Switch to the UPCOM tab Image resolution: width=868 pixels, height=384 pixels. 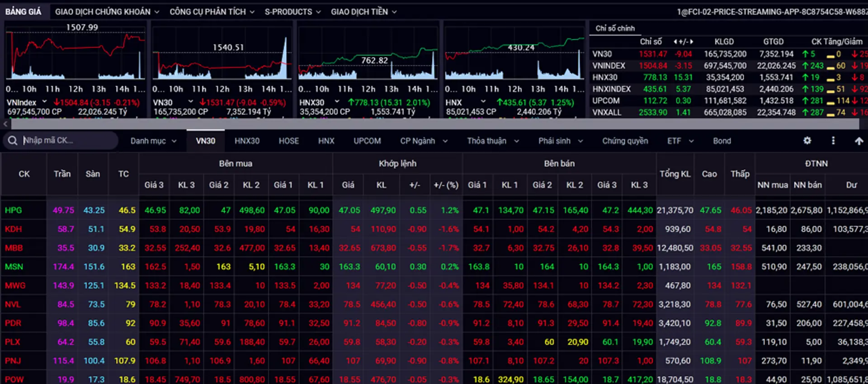[x=367, y=141]
